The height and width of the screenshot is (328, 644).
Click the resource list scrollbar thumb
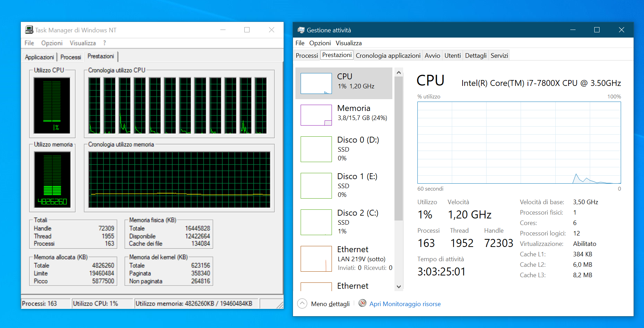pyautogui.click(x=399, y=149)
